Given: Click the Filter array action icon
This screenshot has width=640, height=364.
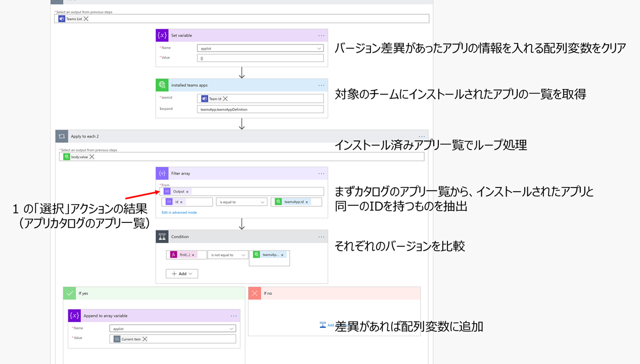Looking at the screenshot, I should point(162,173).
